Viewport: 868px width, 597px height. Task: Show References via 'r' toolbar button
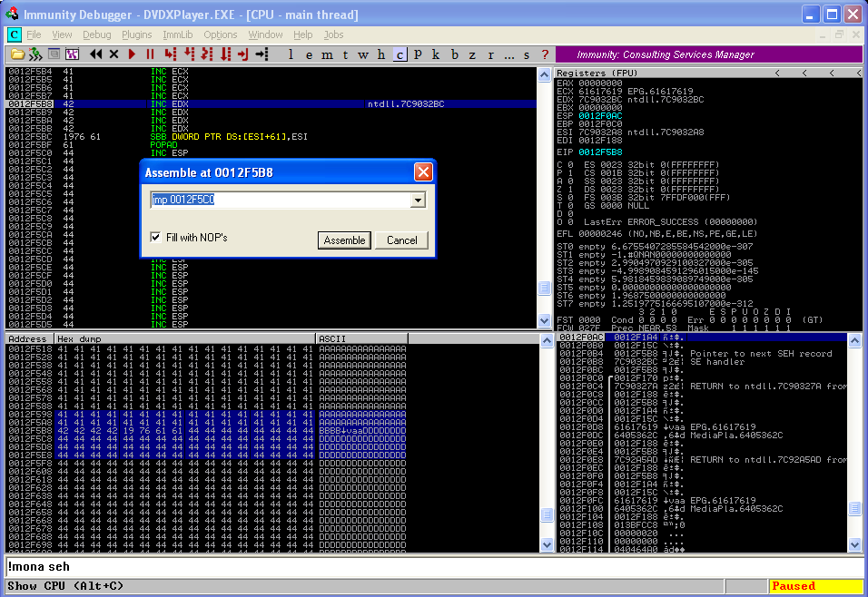coord(490,54)
